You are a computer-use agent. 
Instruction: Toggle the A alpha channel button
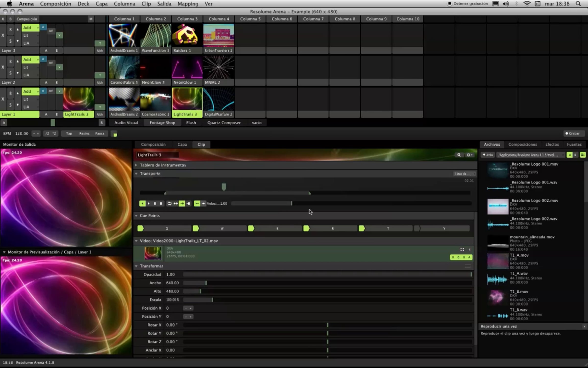coord(469,257)
